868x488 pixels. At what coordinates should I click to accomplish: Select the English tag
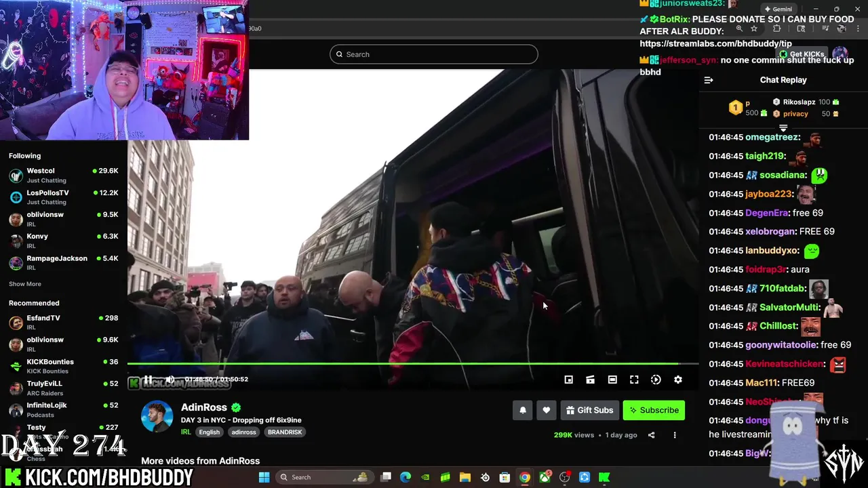pyautogui.click(x=209, y=432)
